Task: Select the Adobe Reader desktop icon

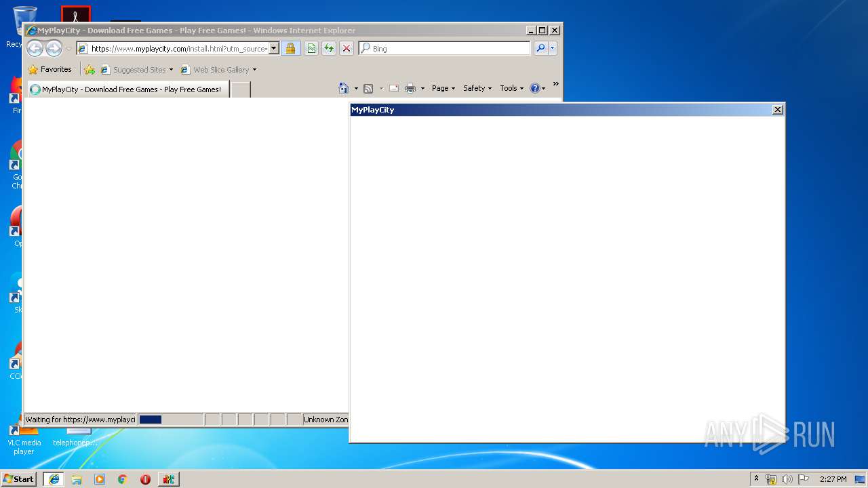Action: tap(75, 15)
